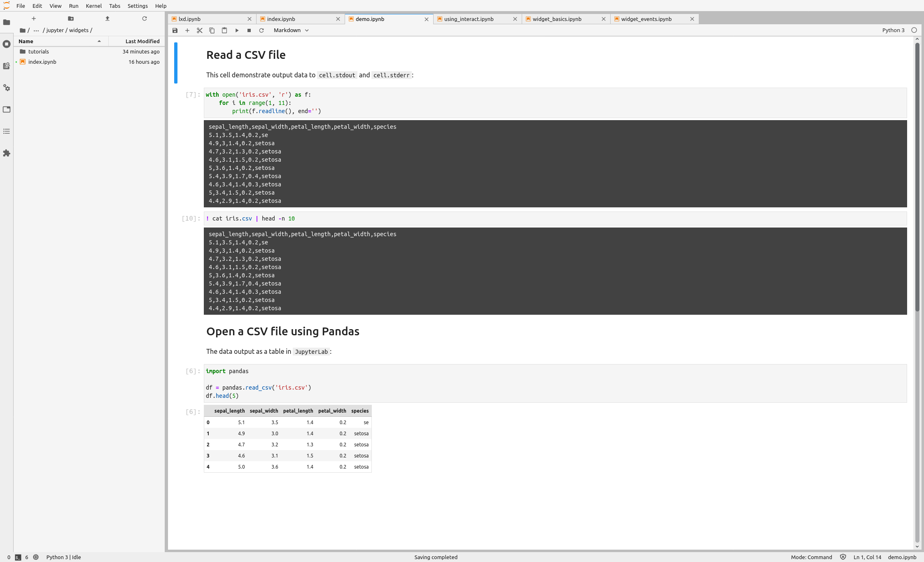Image resolution: width=924 pixels, height=562 pixels.
Task: Click the Save notebook icon
Action: (x=175, y=30)
